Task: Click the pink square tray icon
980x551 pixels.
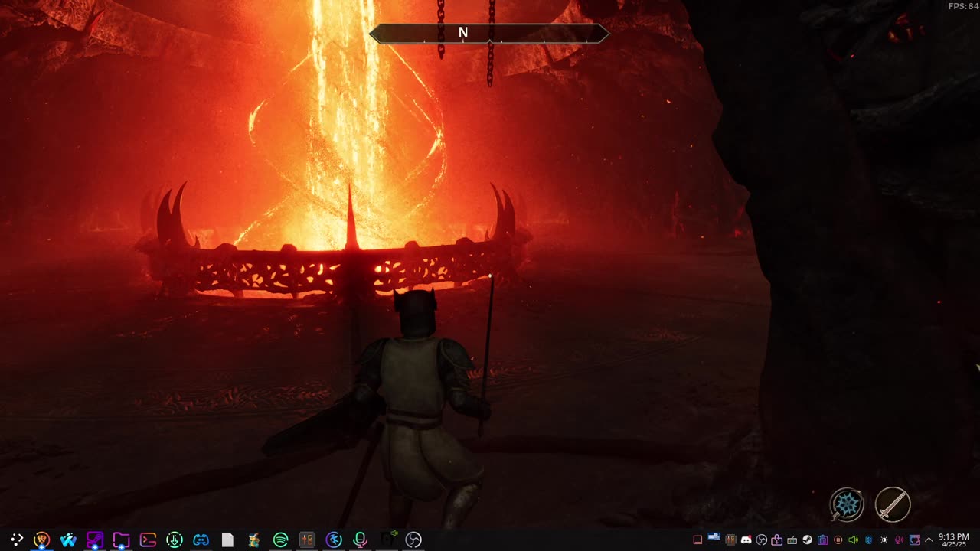Action: coord(697,540)
